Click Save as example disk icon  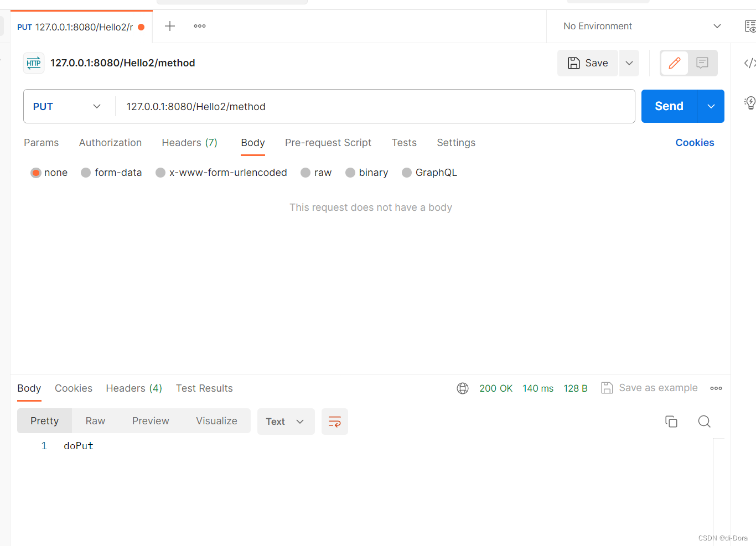[x=607, y=388]
